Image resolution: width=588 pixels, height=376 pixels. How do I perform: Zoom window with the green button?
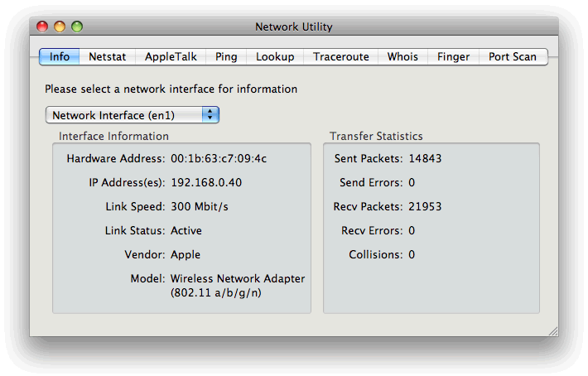(x=77, y=27)
